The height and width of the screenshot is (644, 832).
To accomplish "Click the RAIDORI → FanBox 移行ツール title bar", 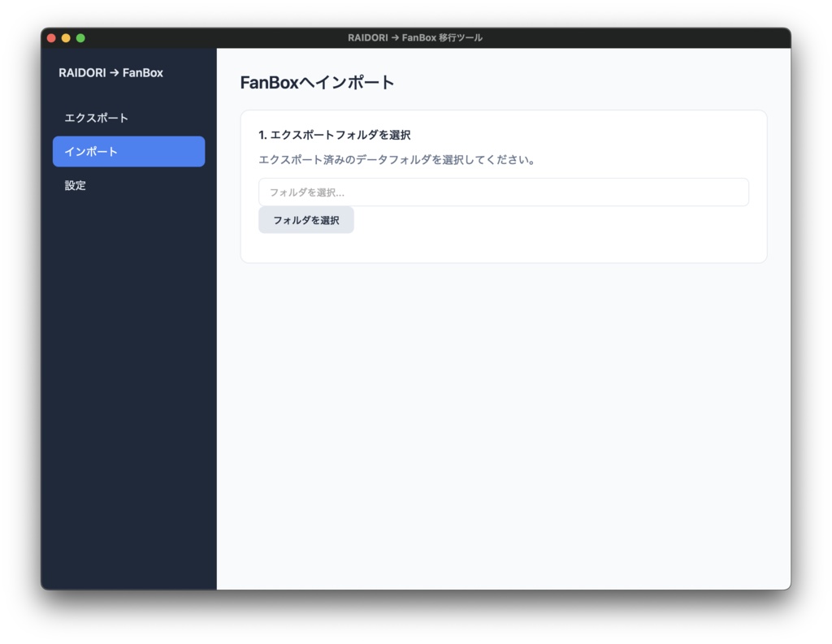I will [x=416, y=37].
